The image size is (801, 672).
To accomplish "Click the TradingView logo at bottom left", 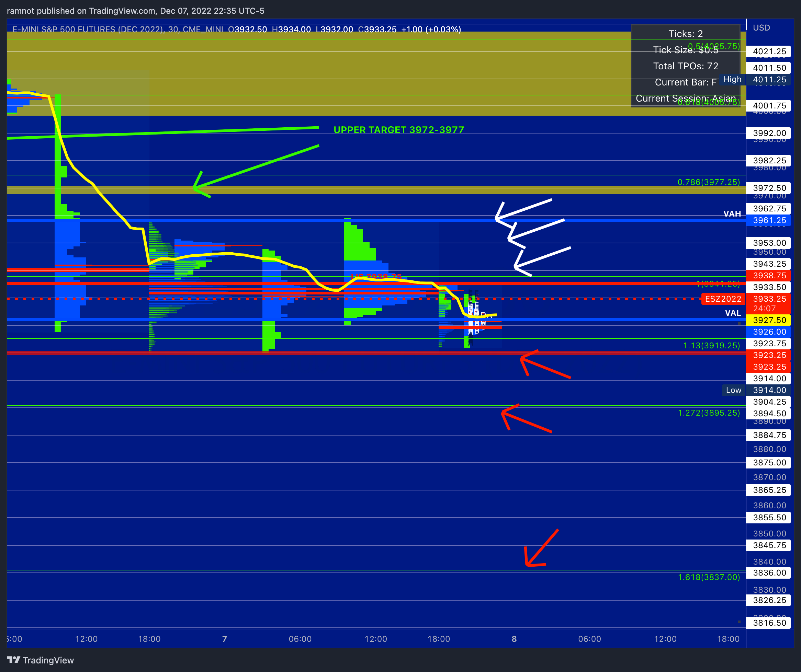I will pos(40,660).
